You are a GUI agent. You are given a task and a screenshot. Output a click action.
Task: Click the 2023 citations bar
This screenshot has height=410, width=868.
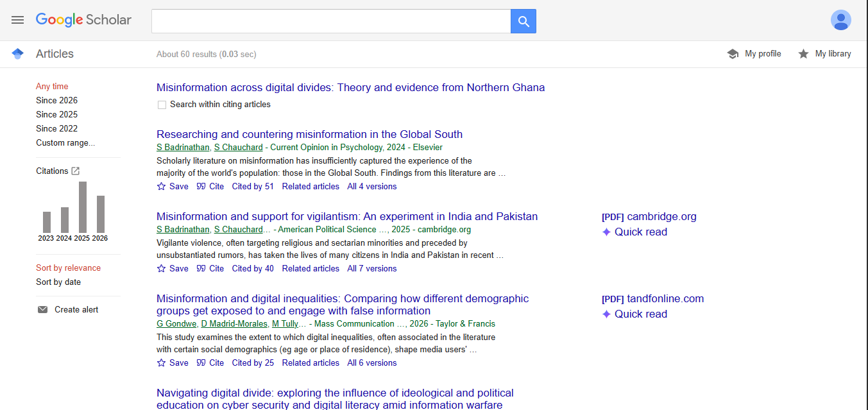tap(47, 222)
